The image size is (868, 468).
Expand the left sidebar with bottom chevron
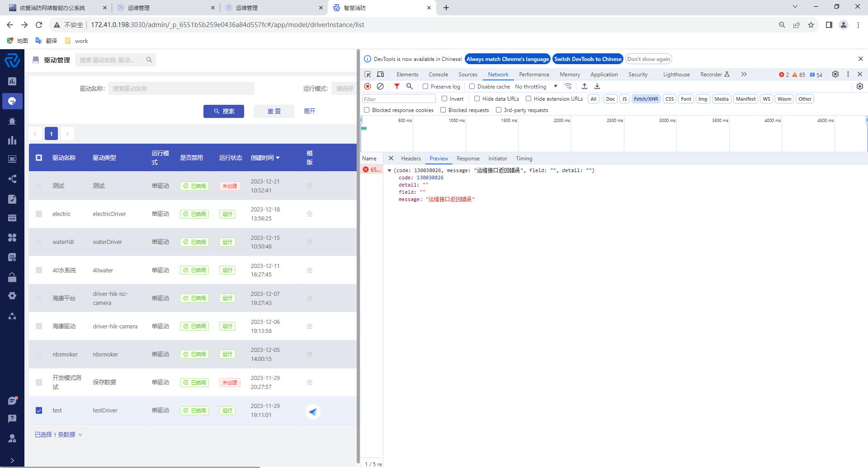click(12, 460)
